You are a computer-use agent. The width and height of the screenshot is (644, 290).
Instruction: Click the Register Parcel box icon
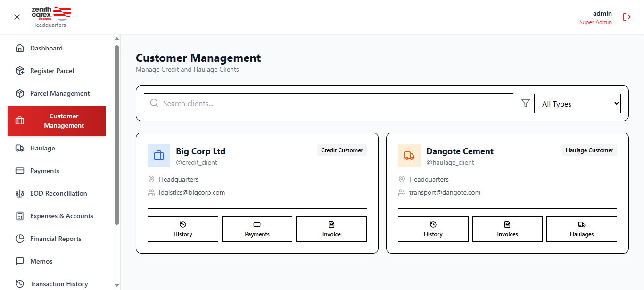pos(20,71)
